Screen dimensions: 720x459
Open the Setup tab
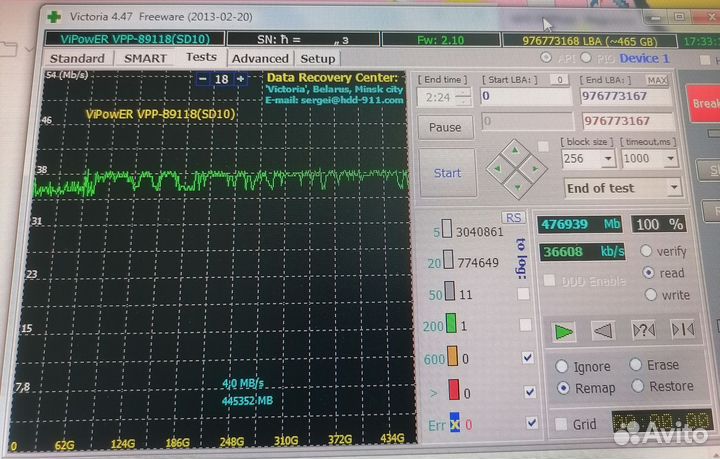coord(317,59)
